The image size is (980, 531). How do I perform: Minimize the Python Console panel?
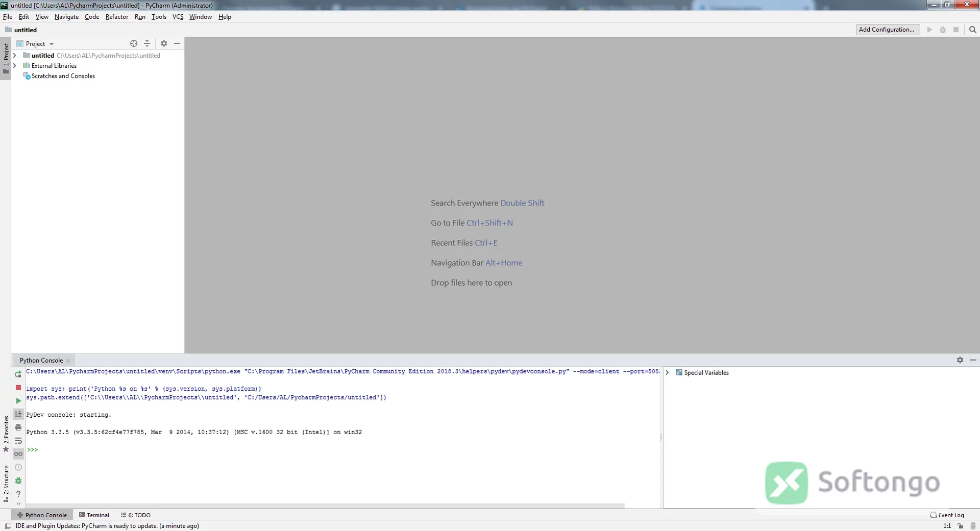[973, 360]
